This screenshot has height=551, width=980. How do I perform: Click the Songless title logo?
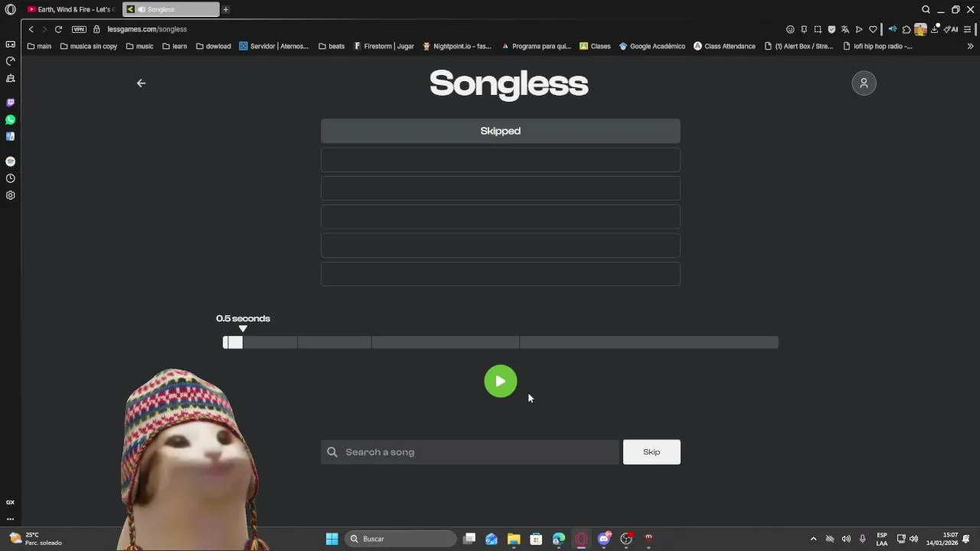point(508,83)
